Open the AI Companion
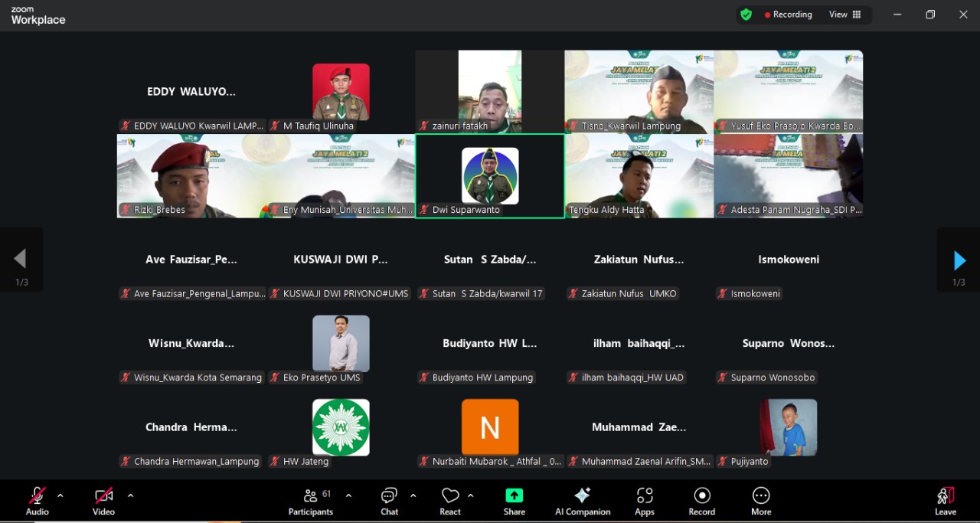980x523 pixels. click(x=583, y=501)
